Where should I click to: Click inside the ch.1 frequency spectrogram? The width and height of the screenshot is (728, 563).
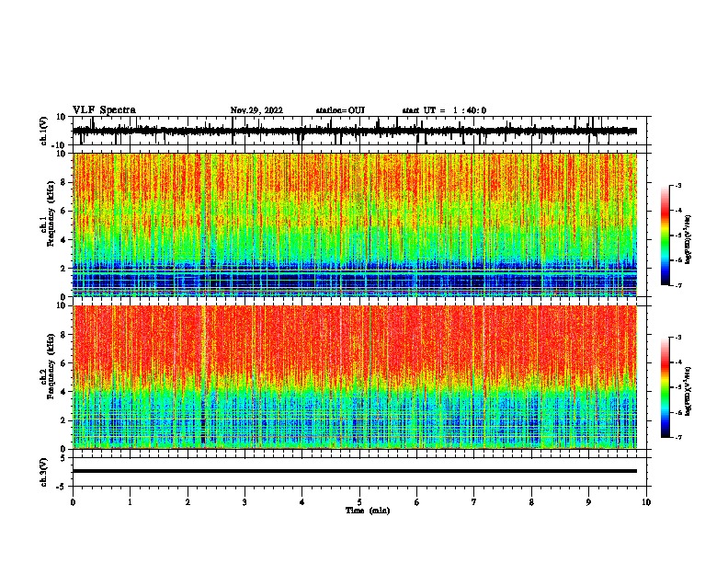pos(355,224)
